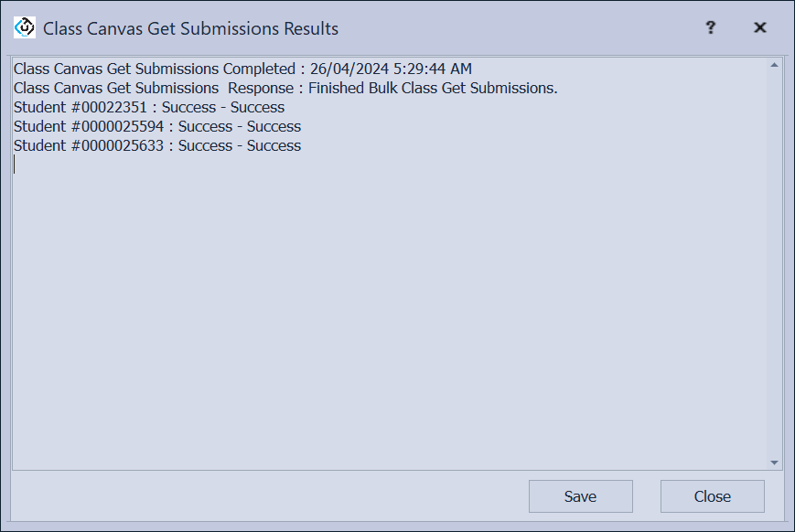
Task: Click 'Finished Bulk Class Get Submissions' text
Action: (x=433, y=88)
